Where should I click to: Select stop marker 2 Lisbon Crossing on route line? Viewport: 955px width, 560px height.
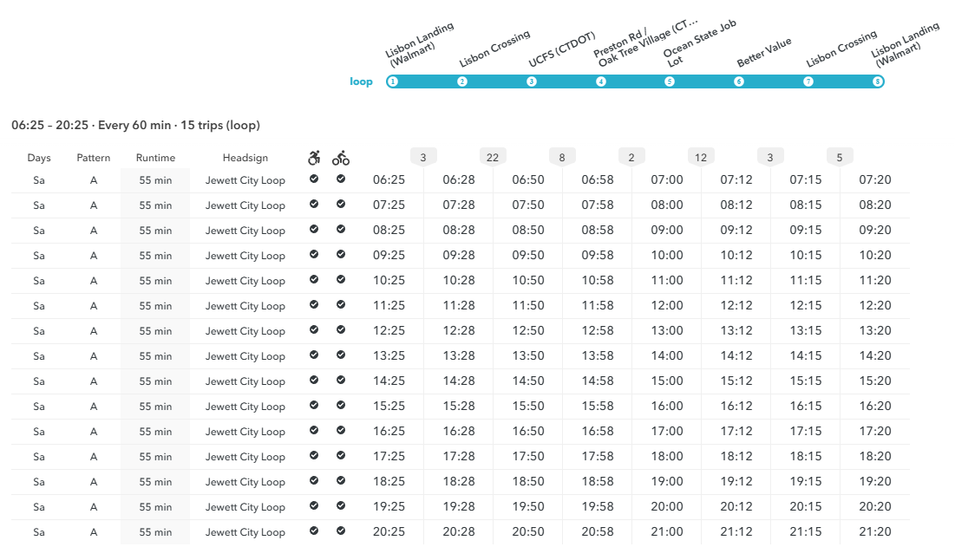coord(462,81)
